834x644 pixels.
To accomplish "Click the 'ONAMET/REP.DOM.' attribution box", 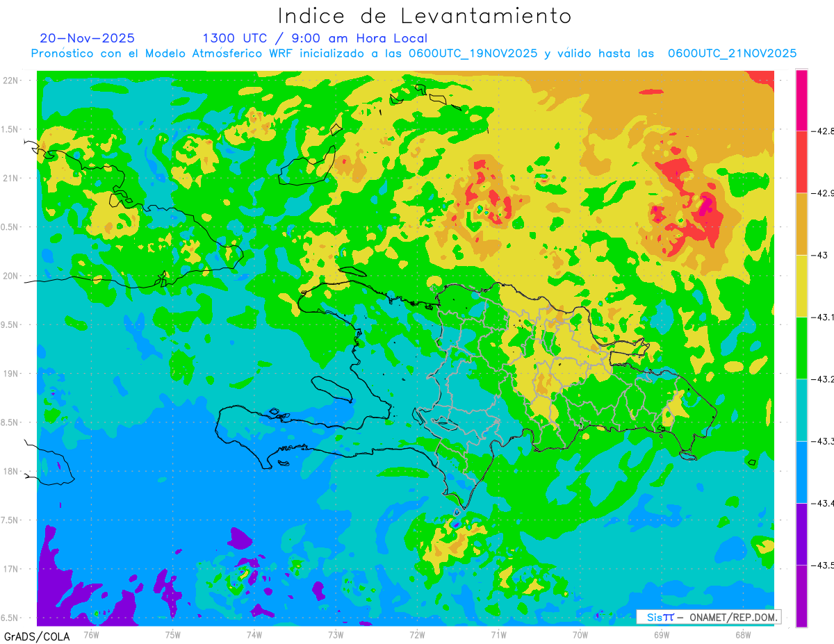I will (x=708, y=617).
